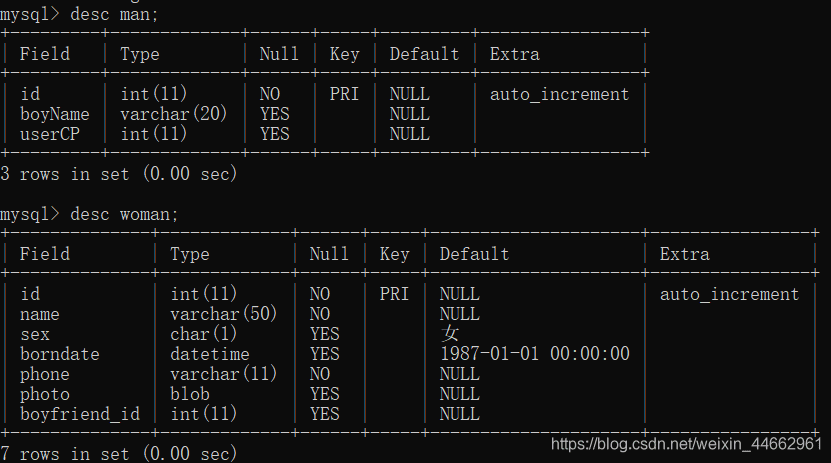
Task: Click 'varchar(20)' type in man table
Action: (x=174, y=114)
